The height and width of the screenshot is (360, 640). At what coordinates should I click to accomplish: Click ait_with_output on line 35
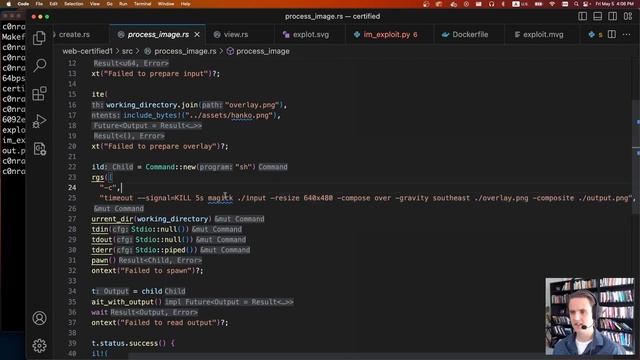(122, 302)
